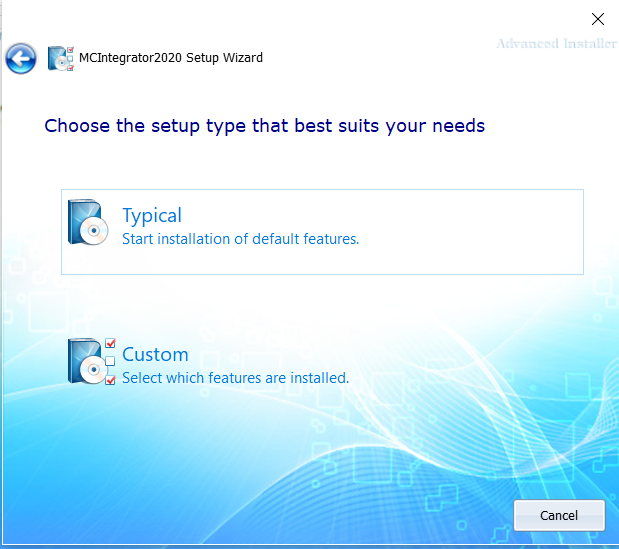619x549 pixels.
Task: Click the 'MCIntegrator2020 Setup Wizard' title
Action: 171,58
